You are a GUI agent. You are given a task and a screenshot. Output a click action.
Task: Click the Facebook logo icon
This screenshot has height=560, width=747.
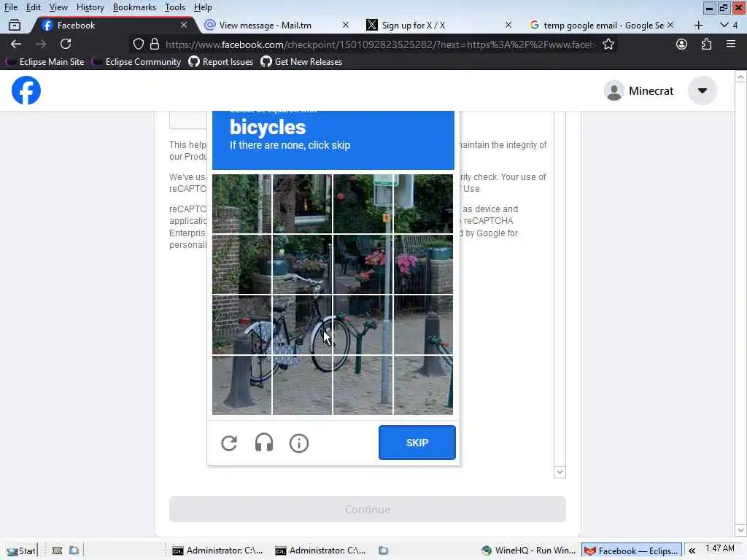coord(26,90)
